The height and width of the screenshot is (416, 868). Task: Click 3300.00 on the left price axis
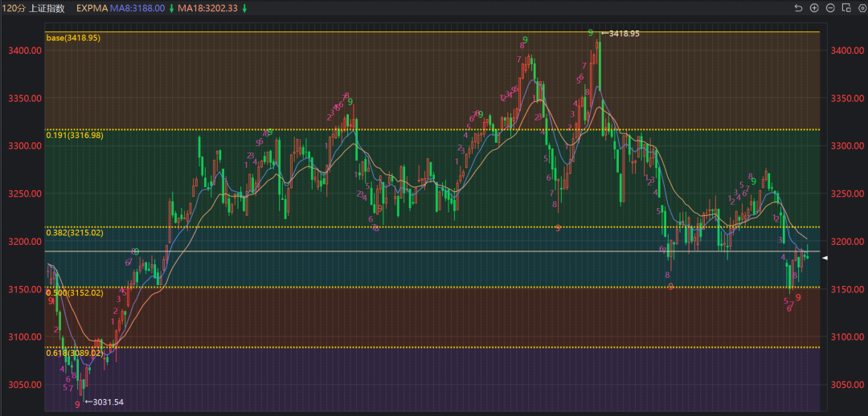24,146
